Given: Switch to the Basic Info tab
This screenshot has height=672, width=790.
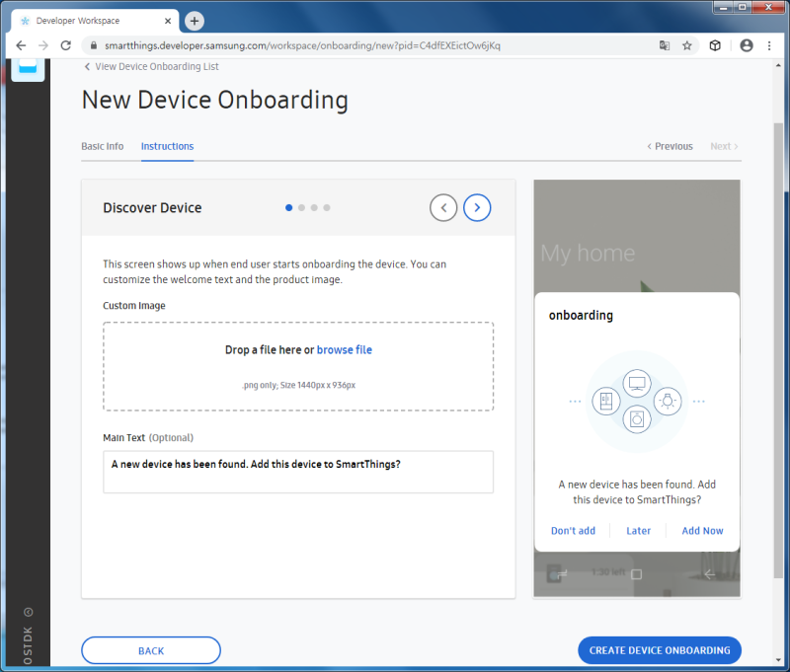Looking at the screenshot, I should tap(102, 146).
